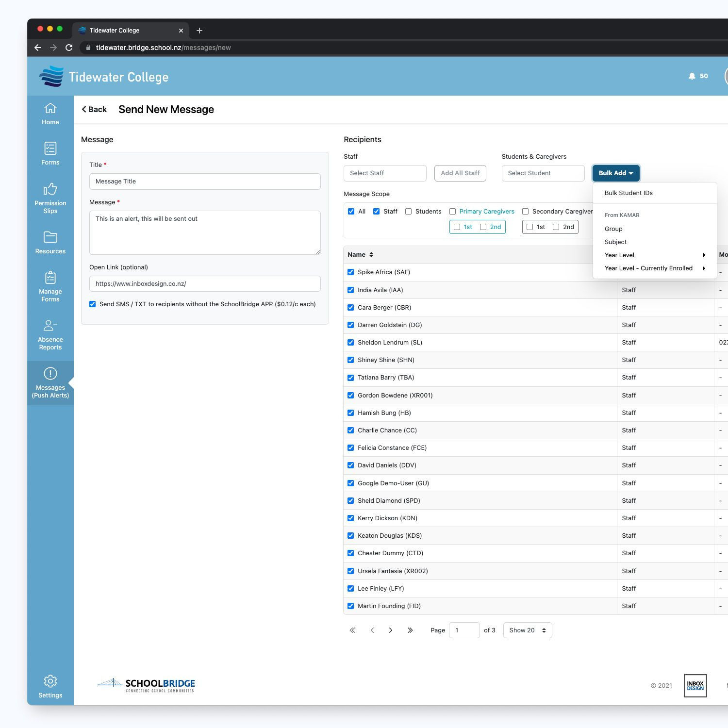This screenshot has width=728, height=728.
Task: Open Settings at the bottom of sidebar
Action: point(50,685)
